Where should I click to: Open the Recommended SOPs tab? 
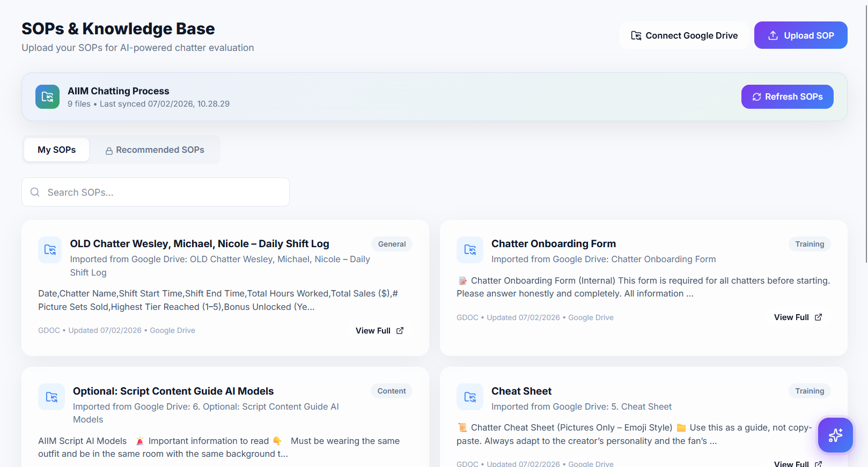click(x=155, y=150)
